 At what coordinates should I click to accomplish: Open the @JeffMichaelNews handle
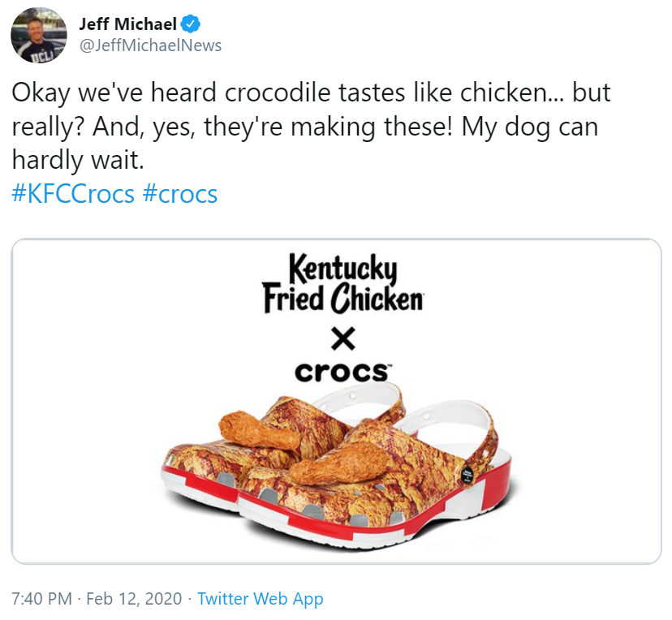point(150,45)
